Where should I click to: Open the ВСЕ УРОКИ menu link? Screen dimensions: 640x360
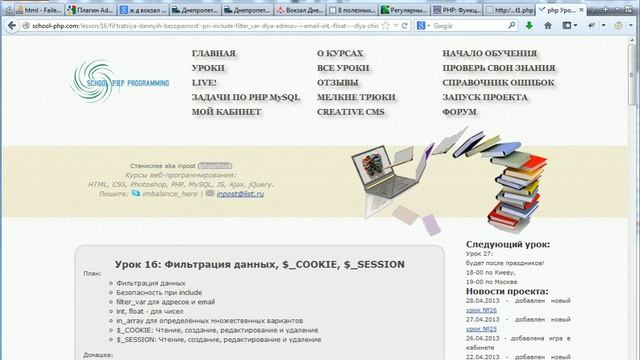coord(343,68)
